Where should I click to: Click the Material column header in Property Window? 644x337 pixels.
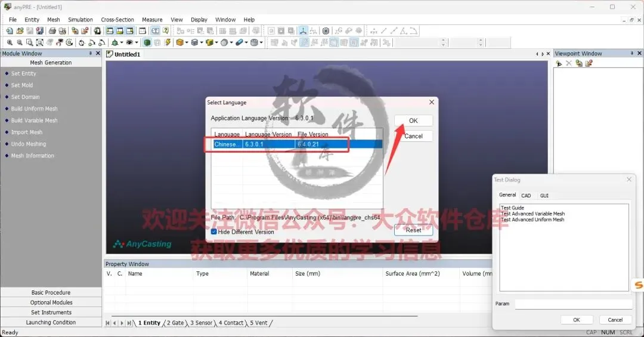[x=259, y=274]
